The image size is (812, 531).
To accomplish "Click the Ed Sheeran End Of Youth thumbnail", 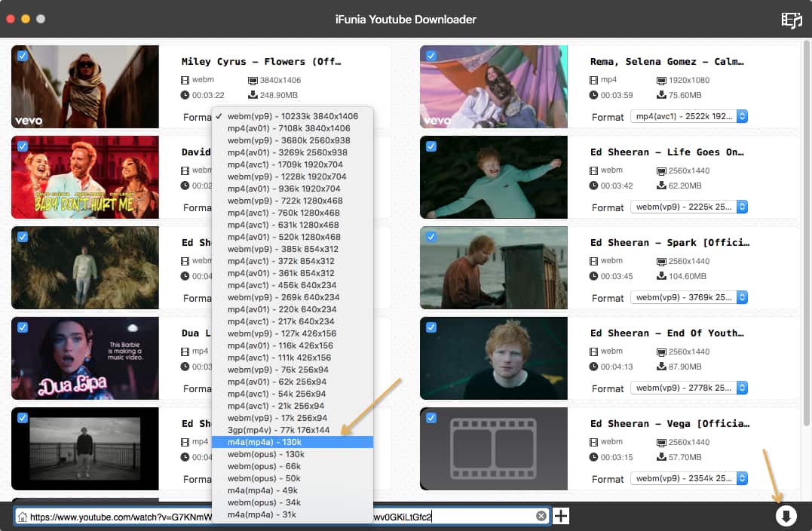I will [493, 358].
